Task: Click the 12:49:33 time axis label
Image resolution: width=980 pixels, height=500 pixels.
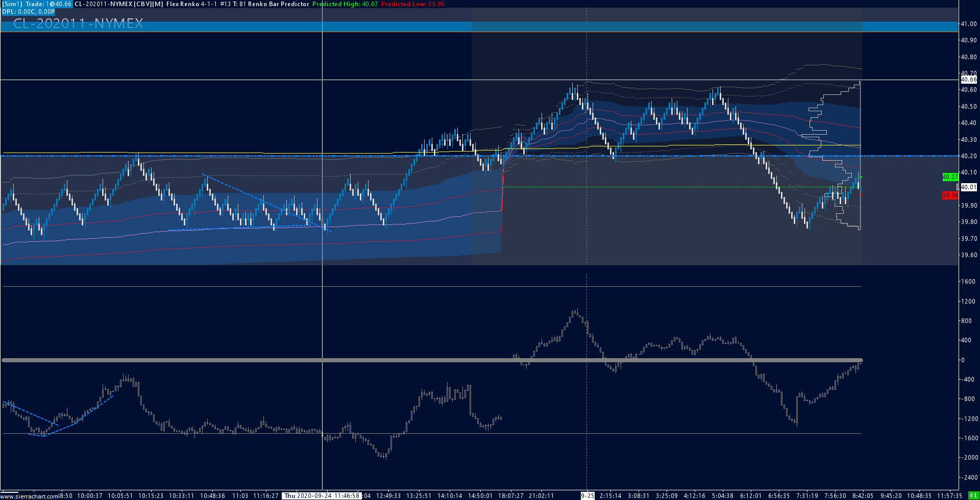Action: [x=388, y=496]
